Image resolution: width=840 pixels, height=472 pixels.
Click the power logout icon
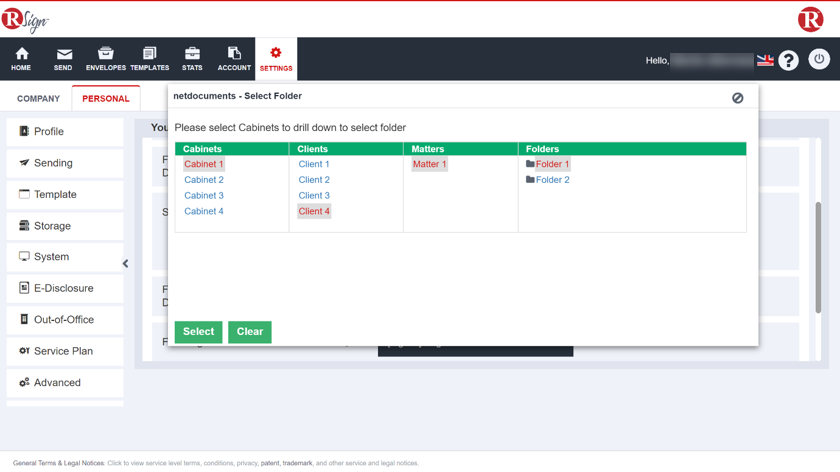point(819,59)
